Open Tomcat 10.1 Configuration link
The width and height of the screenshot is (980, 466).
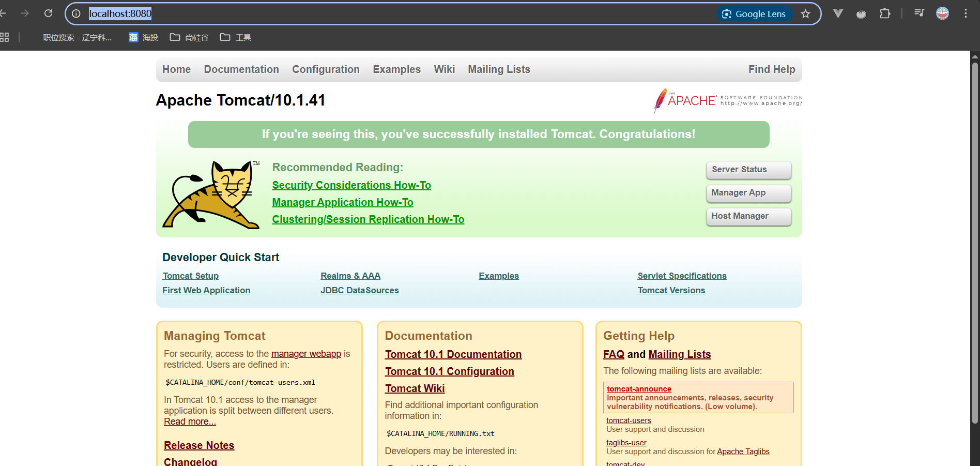tap(449, 371)
